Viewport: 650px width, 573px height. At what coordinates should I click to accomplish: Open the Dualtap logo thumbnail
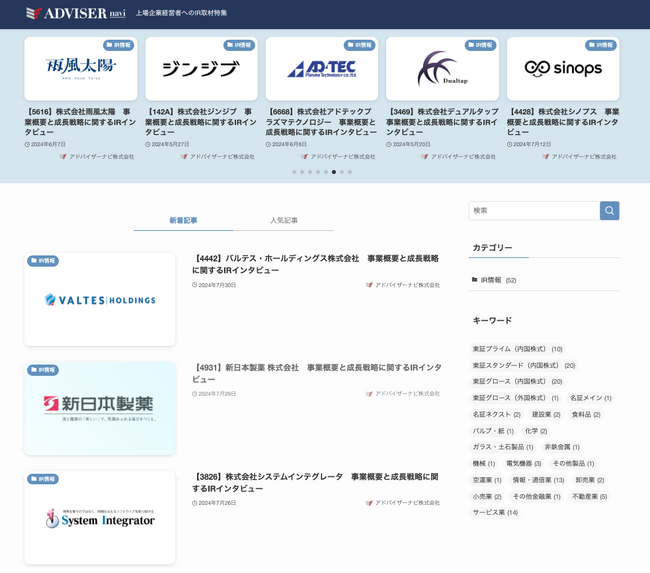442,68
